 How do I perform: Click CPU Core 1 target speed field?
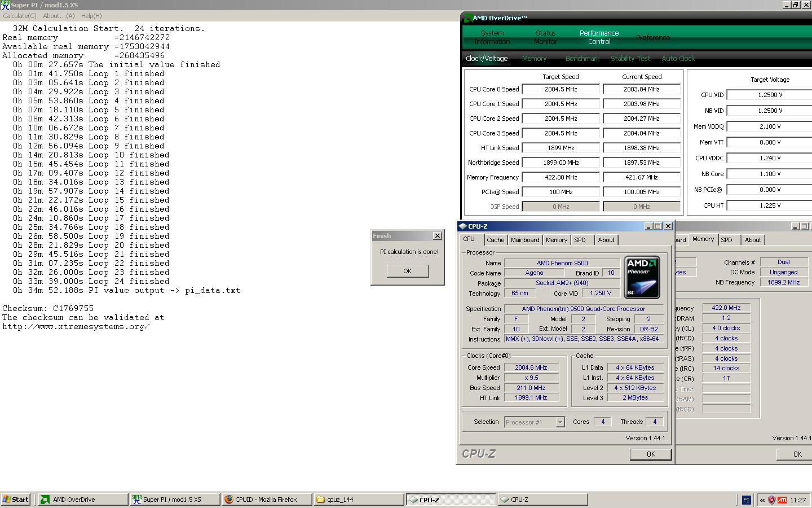coord(561,104)
